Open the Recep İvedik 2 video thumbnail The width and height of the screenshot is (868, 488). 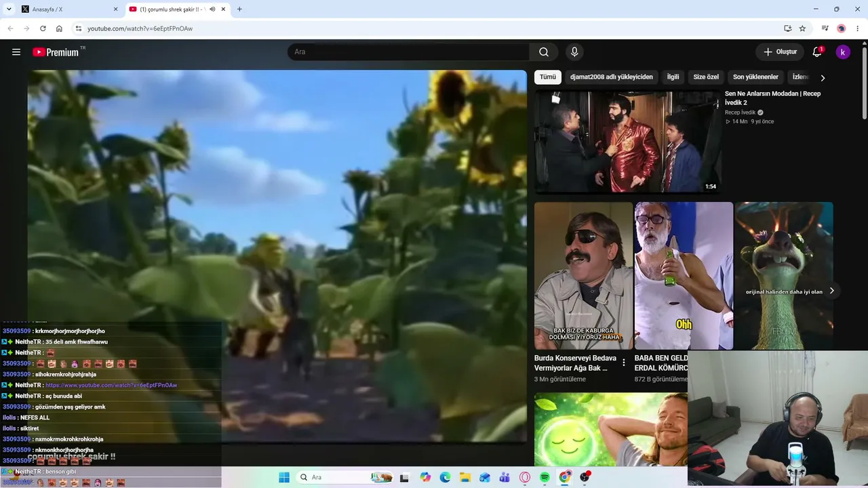coord(628,142)
